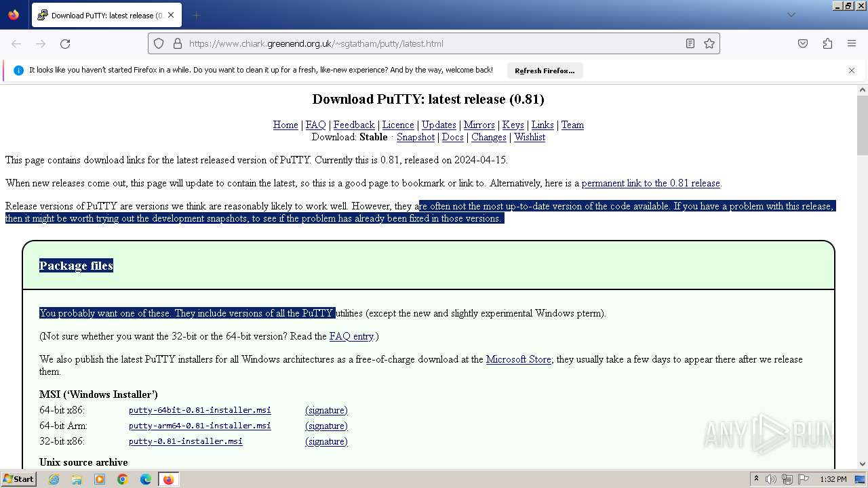Open the Updates link
This screenshot has height=488, width=868.
[439, 125]
